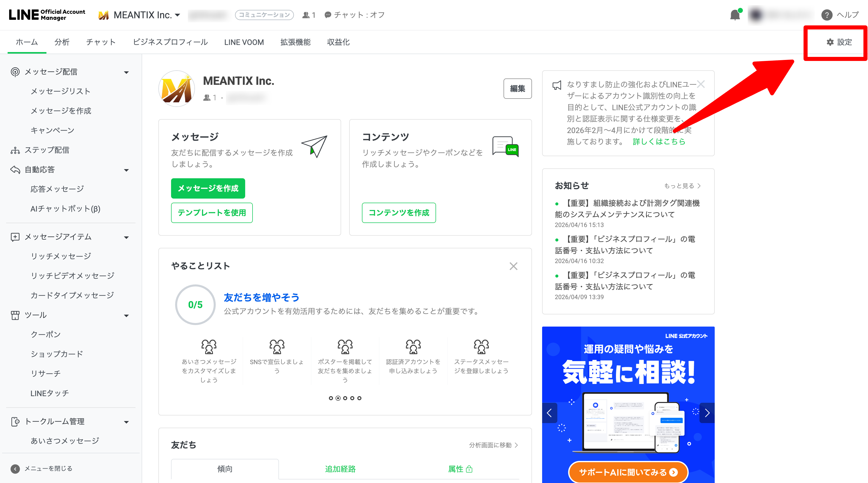Switch to the チャット tab
The height and width of the screenshot is (483, 868).
point(101,42)
